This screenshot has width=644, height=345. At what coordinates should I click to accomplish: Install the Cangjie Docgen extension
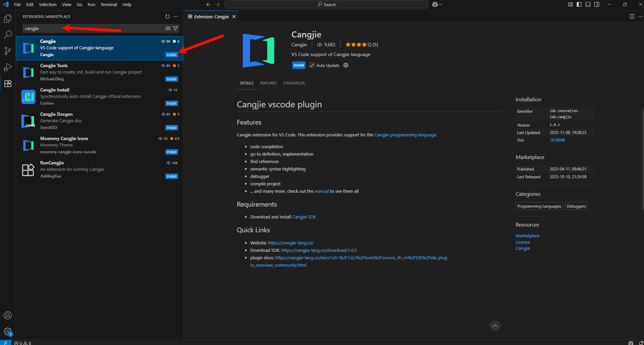172,128
